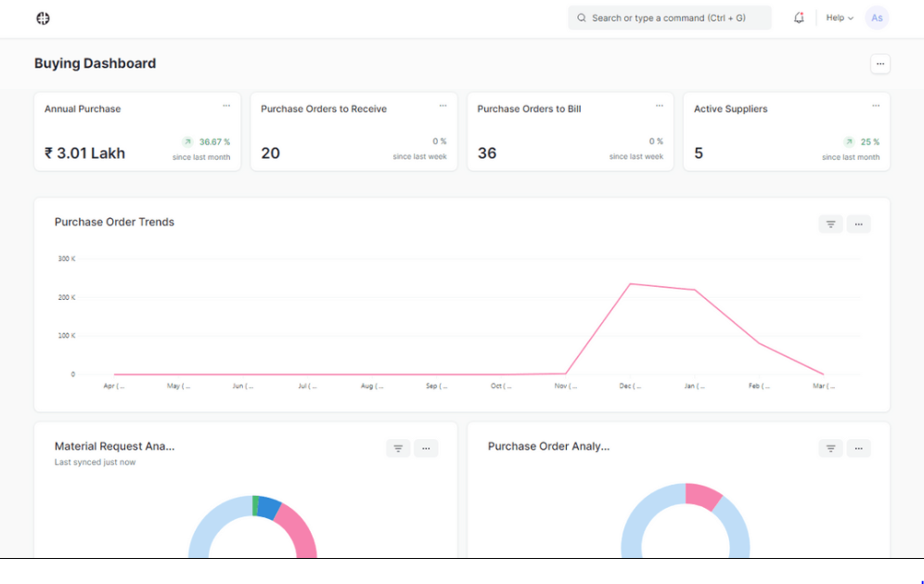Click the Dec data point on trend line

pyautogui.click(x=630, y=284)
